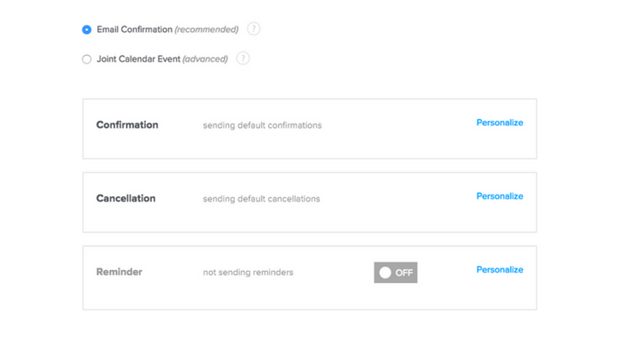Choose the Joint Calendar Event radio option
This screenshot has height=343, width=644.
click(x=87, y=59)
